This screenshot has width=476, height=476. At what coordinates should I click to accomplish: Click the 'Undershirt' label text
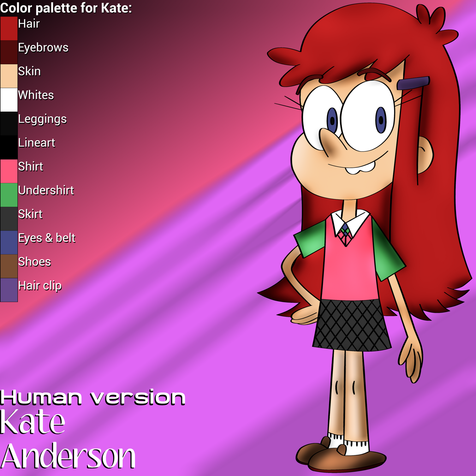(x=46, y=190)
